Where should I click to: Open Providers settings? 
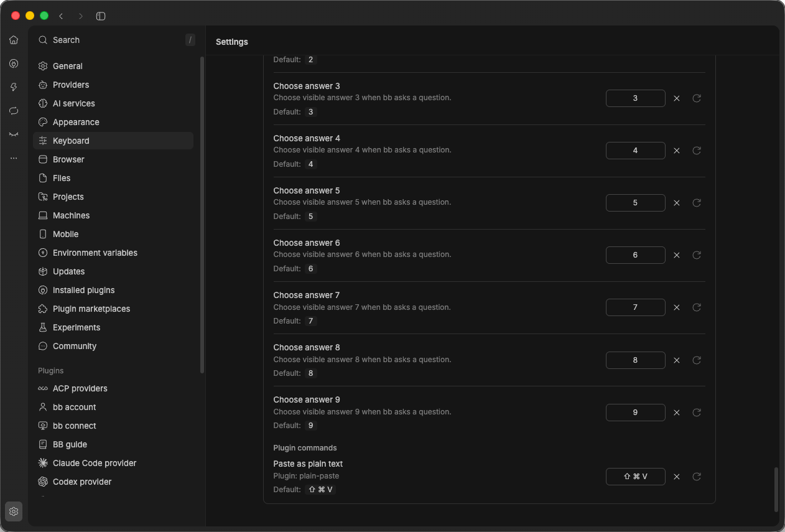113,85
